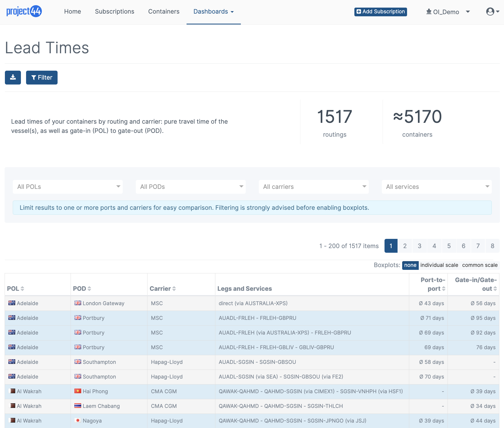Open Containers page
The image size is (504, 428).
click(x=164, y=12)
